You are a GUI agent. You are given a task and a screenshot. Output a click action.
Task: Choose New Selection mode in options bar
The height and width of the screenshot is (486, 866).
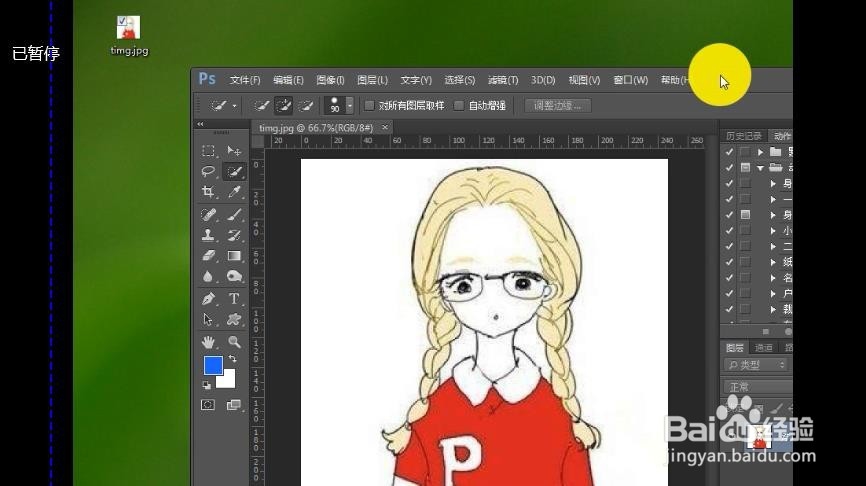pos(261,105)
